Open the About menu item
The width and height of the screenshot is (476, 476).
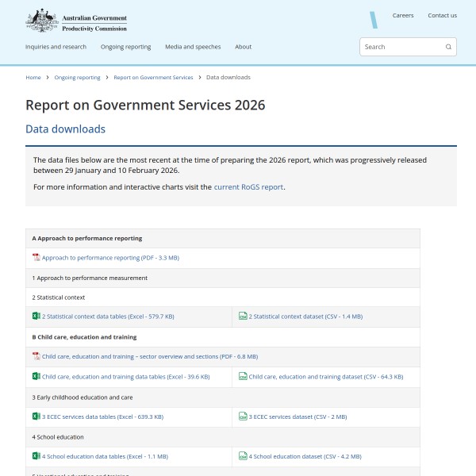(x=243, y=47)
